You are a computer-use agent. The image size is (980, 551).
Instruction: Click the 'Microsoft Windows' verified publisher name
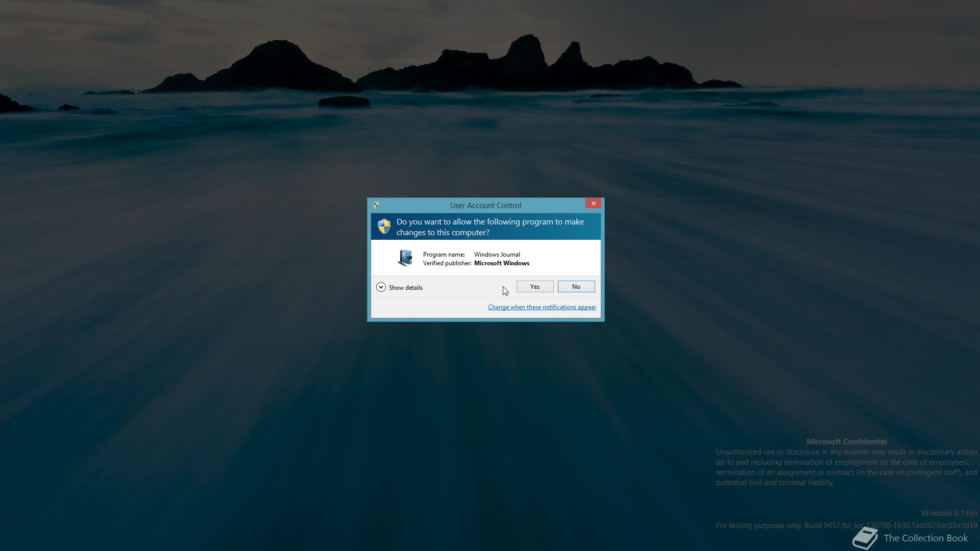click(x=501, y=263)
